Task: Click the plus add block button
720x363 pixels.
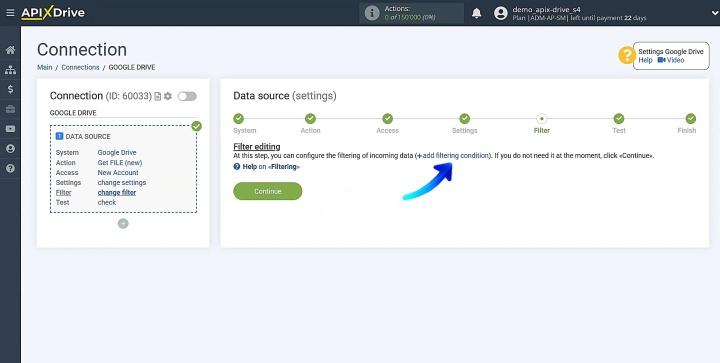Action: click(123, 223)
